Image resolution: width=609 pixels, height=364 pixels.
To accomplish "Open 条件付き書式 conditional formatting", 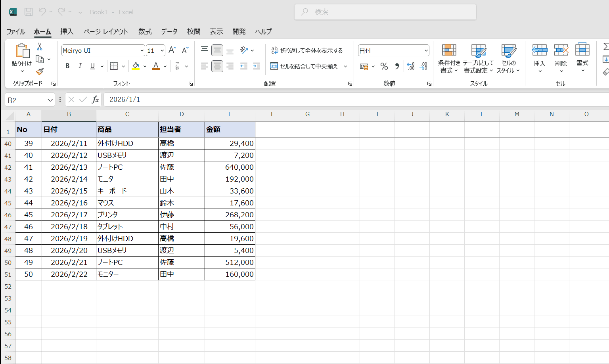I will [x=449, y=59].
